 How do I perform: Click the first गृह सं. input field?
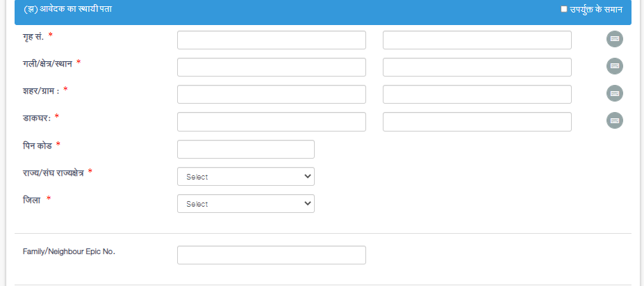[x=272, y=40]
